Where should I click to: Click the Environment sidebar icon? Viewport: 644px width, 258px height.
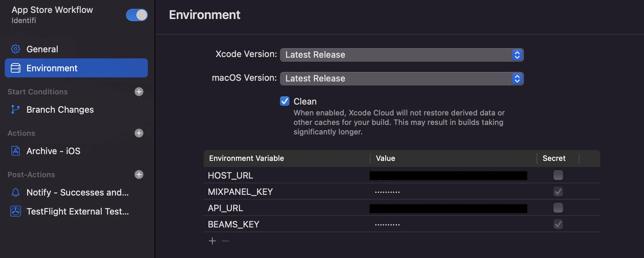coord(16,68)
